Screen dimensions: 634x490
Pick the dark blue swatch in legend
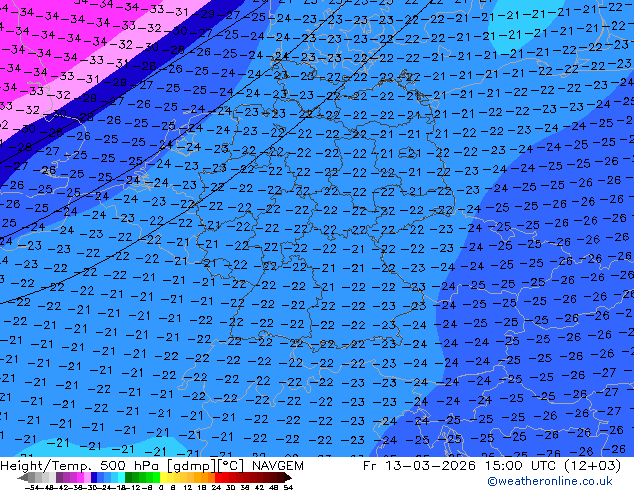(x=94, y=478)
